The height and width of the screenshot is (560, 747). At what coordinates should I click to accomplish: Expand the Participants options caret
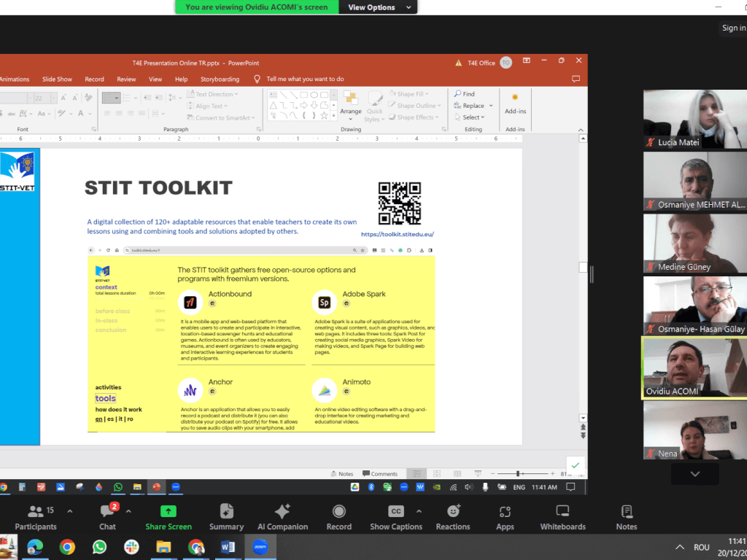(x=70, y=511)
